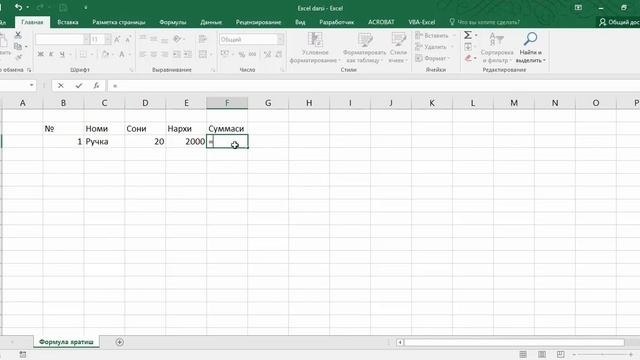Click the Borders icon
This screenshot has width=640, height=360.
point(83,54)
